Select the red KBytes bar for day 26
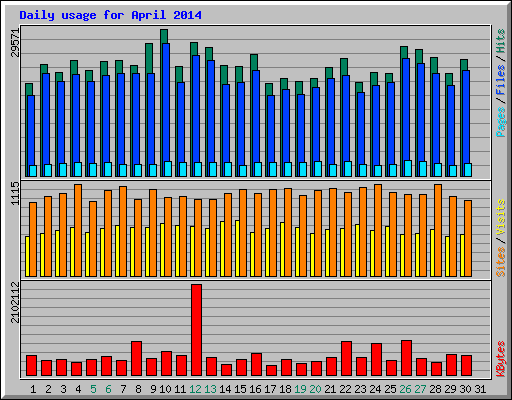This screenshot has width=512, height=400. [x=406, y=358]
